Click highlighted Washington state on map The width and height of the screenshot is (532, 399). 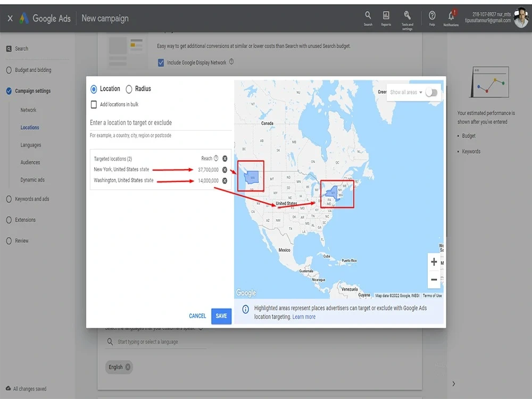coord(252,177)
